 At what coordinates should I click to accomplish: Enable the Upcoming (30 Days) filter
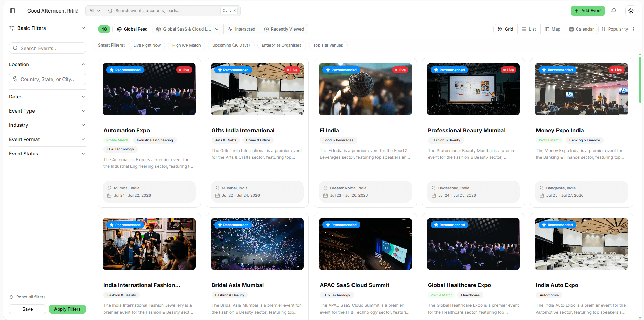(231, 45)
